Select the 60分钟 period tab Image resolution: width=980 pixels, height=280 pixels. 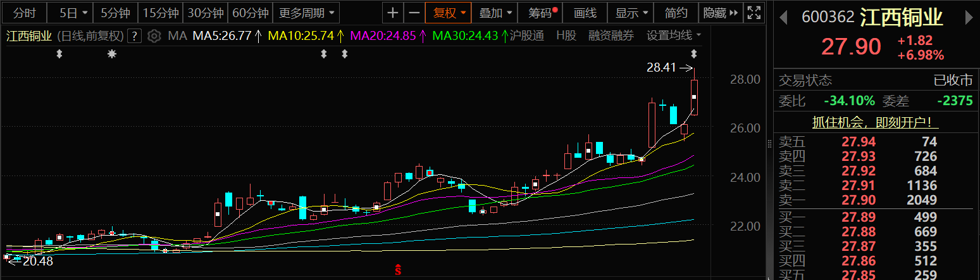[251, 13]
